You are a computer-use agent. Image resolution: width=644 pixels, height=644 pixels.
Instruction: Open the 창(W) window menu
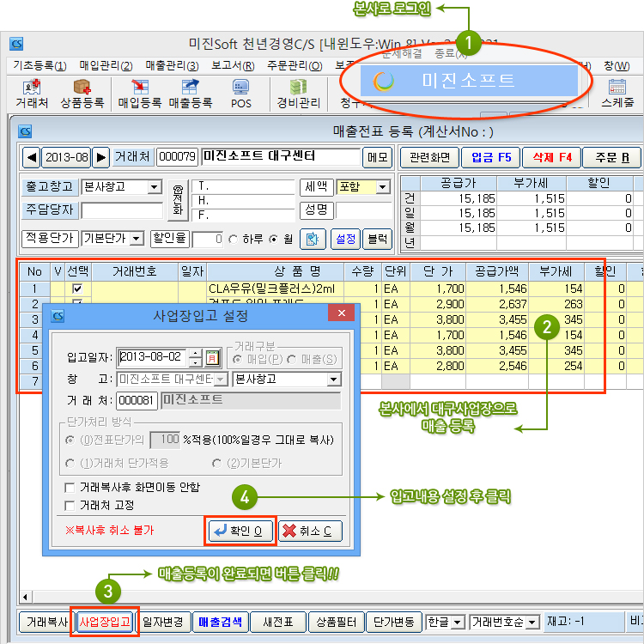(x=617, y=66)
